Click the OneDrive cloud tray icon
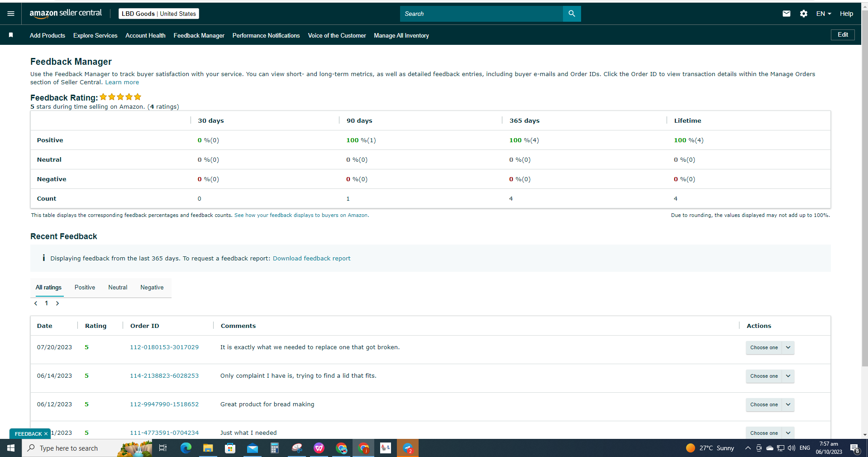Viewport: 868px width, 457px height. tap(769, 448)
